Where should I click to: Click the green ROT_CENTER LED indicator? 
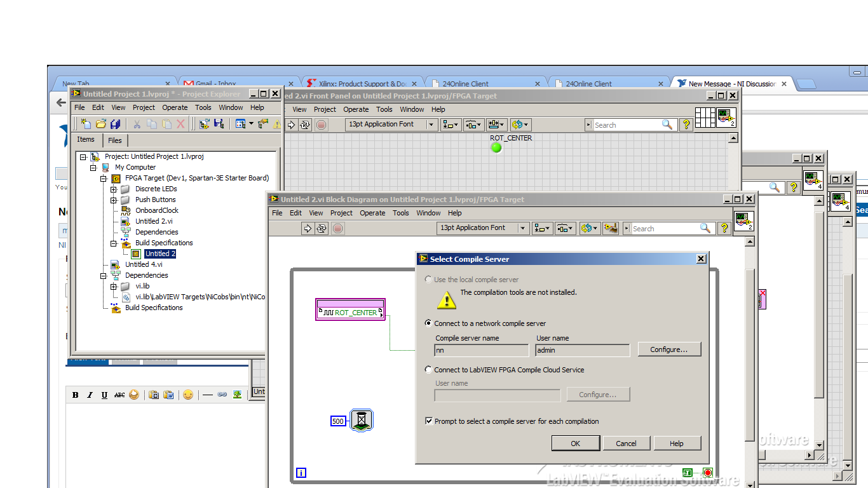[496, 147]
